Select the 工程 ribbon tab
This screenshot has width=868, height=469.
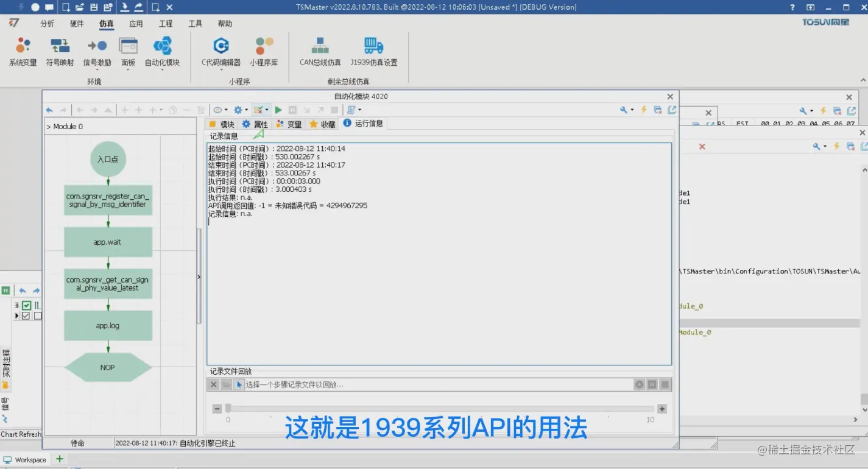[165, 24]
